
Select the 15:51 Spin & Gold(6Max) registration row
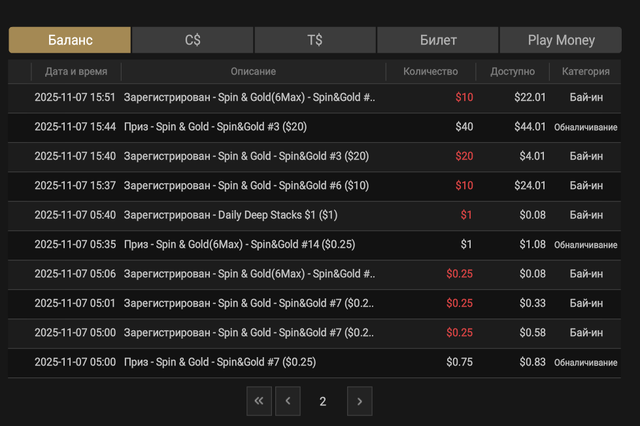pos(314,98)
